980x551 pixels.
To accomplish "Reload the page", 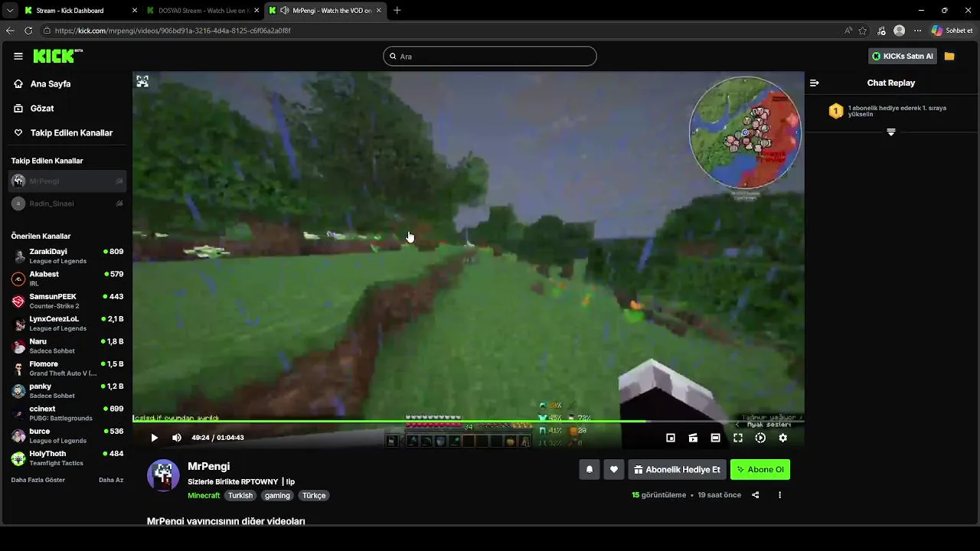I will (28, 31).
